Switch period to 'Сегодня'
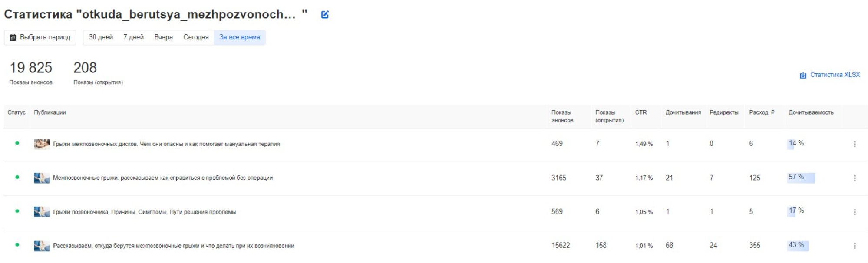 click(x=196, y=37)
